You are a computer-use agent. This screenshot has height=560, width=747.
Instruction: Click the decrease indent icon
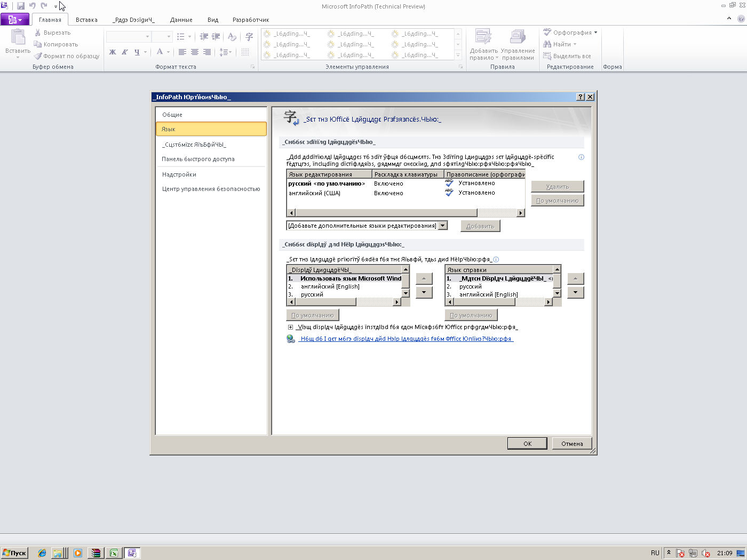204,37
